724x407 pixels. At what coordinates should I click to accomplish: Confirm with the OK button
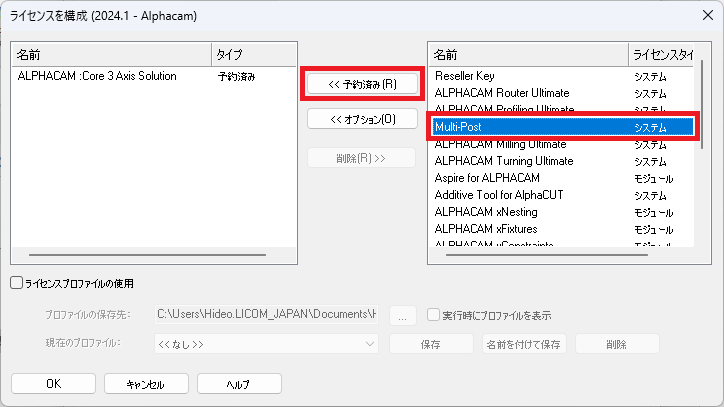tap(54, 384)
